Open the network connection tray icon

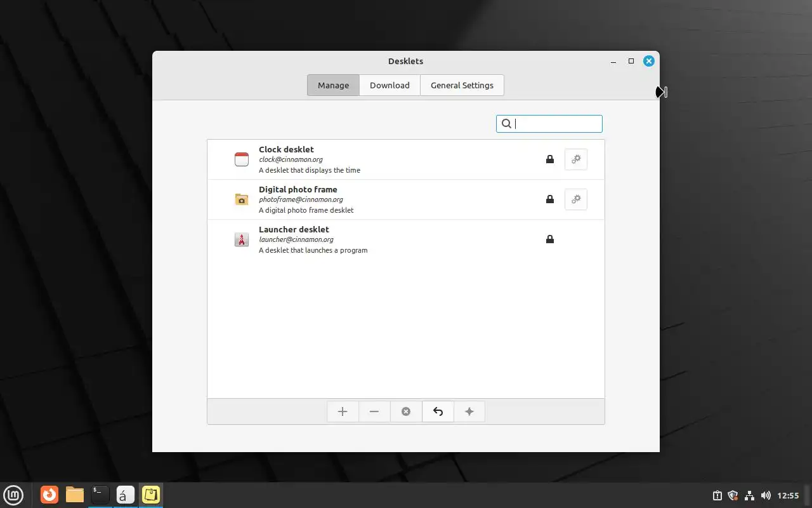click(x=749, y=495)
